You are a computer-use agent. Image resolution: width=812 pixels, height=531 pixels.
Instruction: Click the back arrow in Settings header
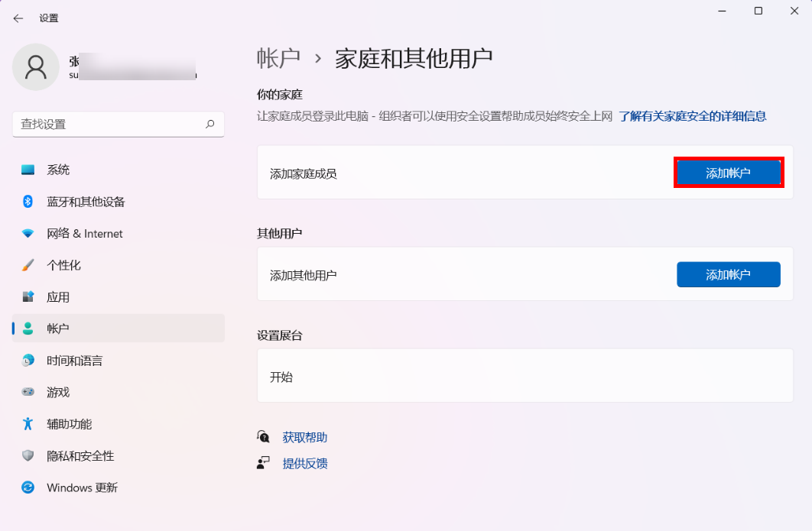click(x=18, y=18)
